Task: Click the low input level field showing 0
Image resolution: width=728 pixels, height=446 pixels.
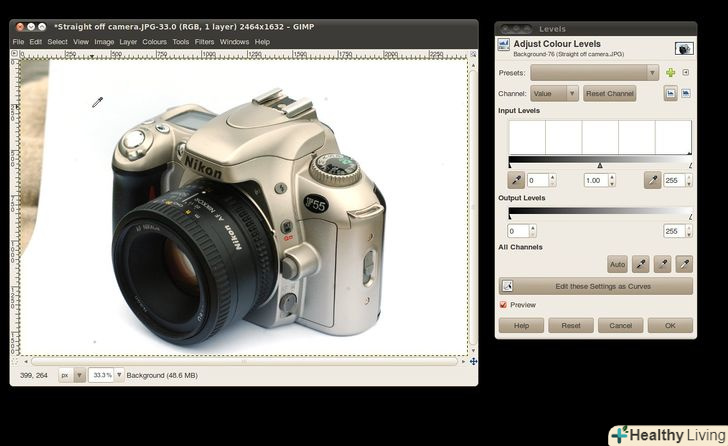Action: point(538,180)
